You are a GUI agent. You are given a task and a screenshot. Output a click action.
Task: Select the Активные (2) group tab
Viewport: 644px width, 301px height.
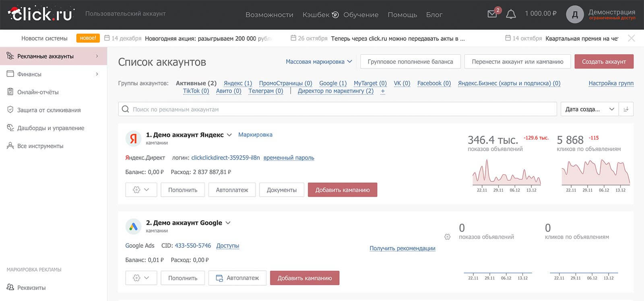click(196, 83)
